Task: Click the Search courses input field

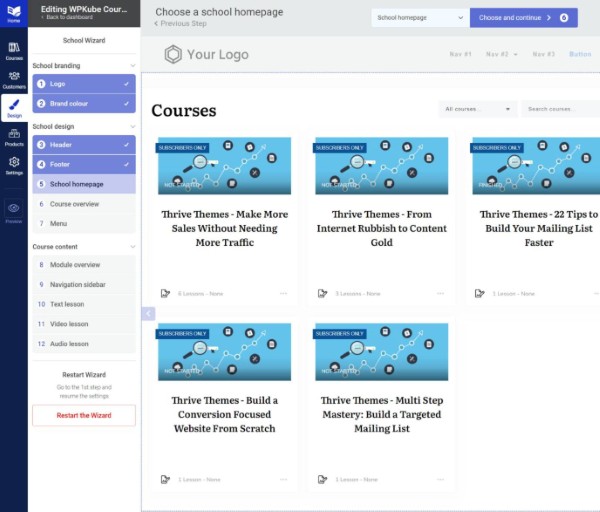Action: (560, 109)
